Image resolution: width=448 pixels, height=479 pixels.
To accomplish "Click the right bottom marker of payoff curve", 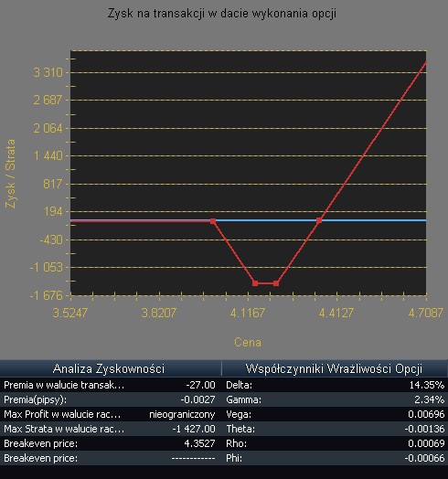I will (276, 283).
